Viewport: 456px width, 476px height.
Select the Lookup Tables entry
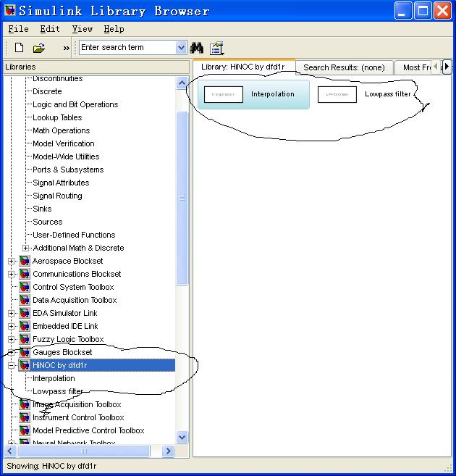57,117
